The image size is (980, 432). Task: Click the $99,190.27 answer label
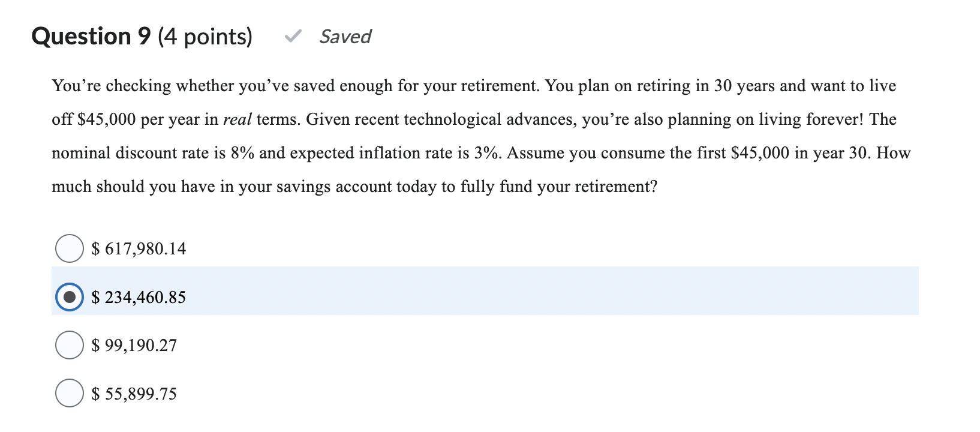coord(134,344)
